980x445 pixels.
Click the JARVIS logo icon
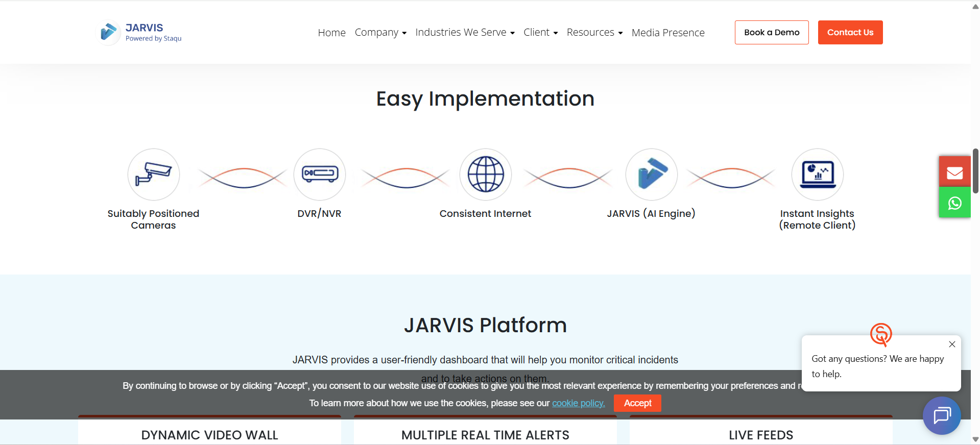point(108,32)
